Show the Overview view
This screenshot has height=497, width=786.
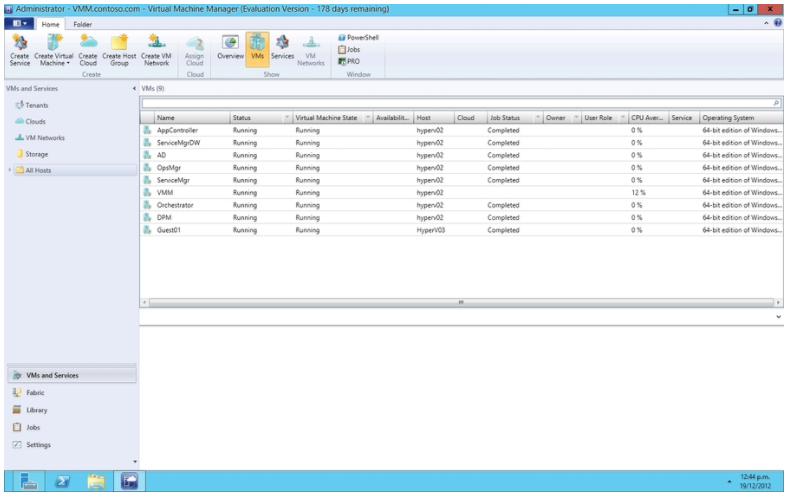tap(231, 48)
